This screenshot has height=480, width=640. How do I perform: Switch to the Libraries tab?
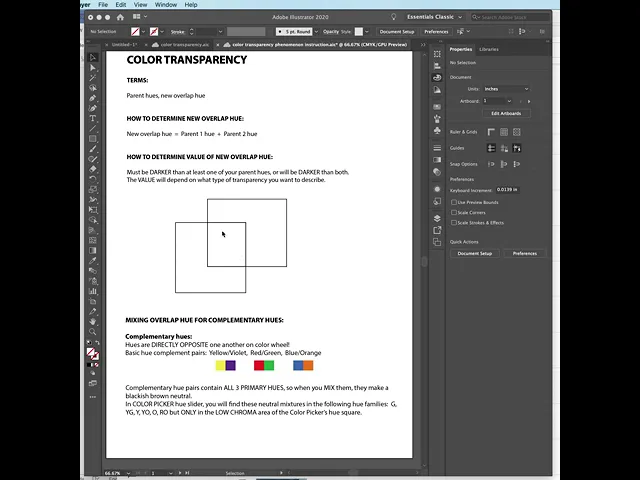pos(489,49)
